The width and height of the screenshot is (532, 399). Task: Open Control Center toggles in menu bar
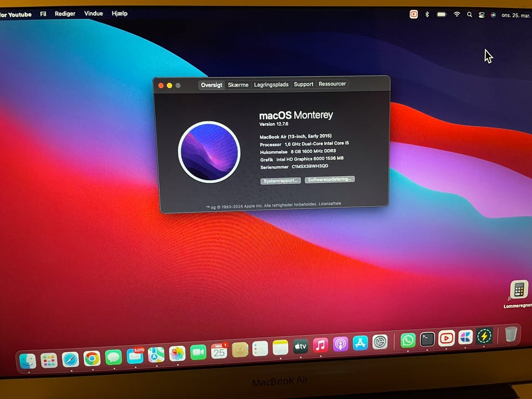coord(482,14)
